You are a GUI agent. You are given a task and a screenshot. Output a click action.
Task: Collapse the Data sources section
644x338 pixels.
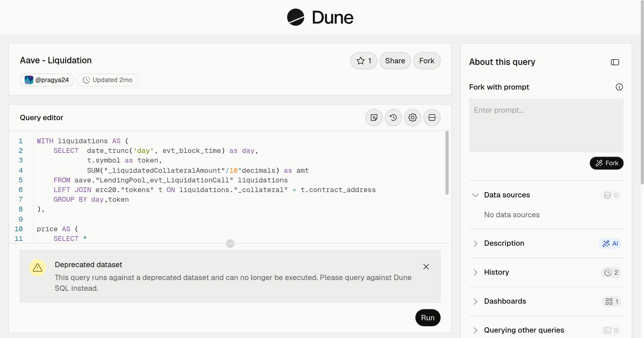pos(475,195)
